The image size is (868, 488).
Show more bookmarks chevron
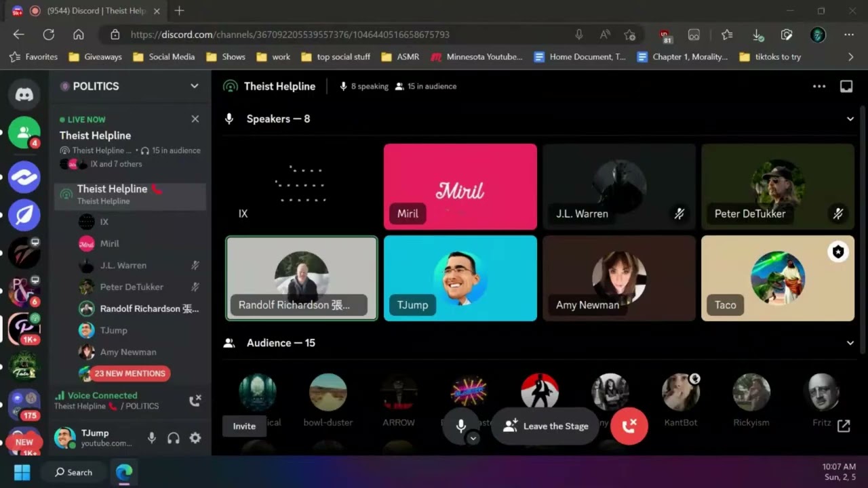[851, 57]
